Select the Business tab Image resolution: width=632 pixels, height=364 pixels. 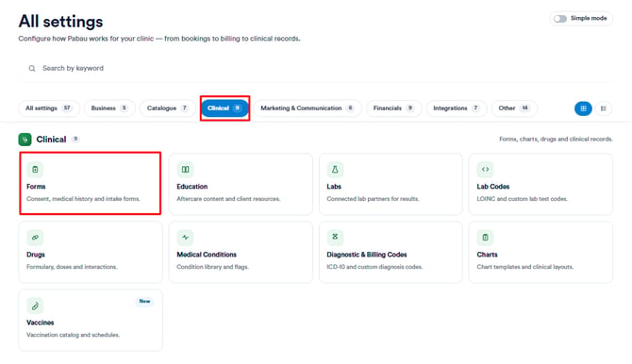(109, 108)
